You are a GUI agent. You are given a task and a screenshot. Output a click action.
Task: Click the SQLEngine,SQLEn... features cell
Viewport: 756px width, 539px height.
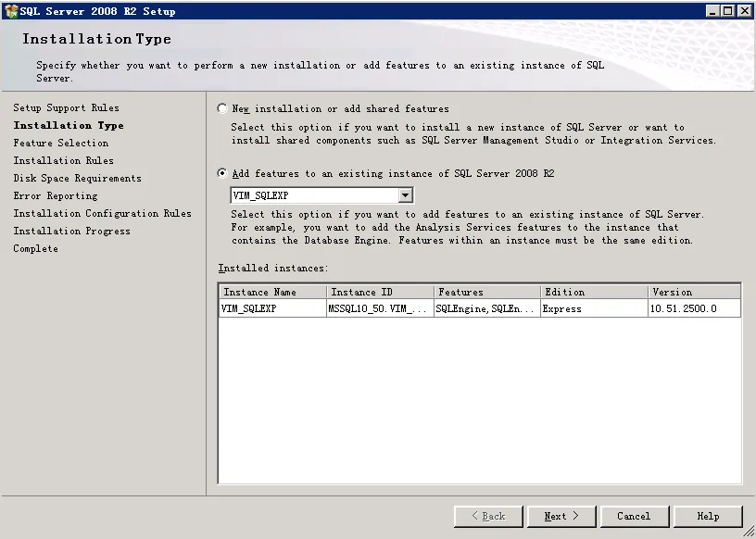coord(487,308)
